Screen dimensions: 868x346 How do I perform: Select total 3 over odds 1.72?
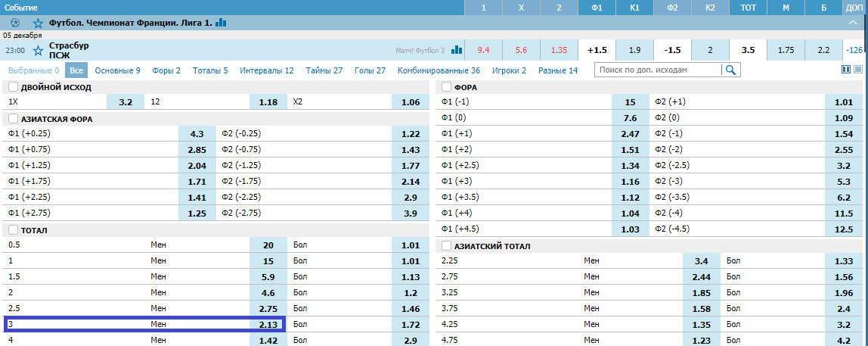(x=411, y=324)
